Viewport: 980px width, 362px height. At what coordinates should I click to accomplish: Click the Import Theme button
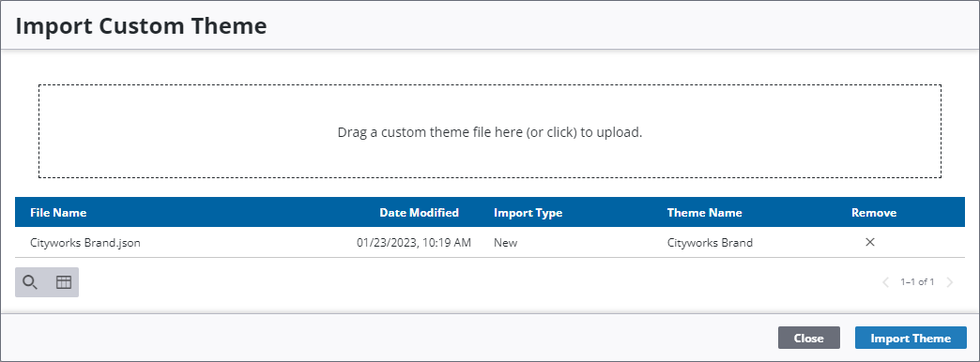[911, 339]
